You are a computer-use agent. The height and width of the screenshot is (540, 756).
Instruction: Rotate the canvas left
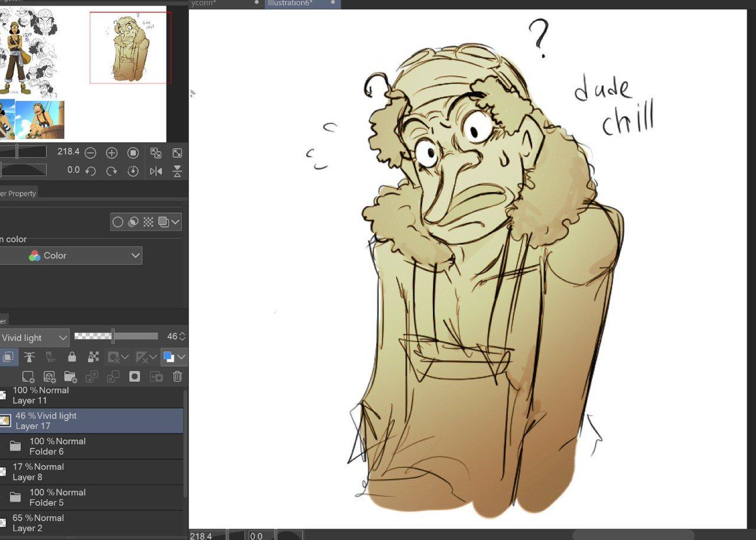[x=90, y=171]
